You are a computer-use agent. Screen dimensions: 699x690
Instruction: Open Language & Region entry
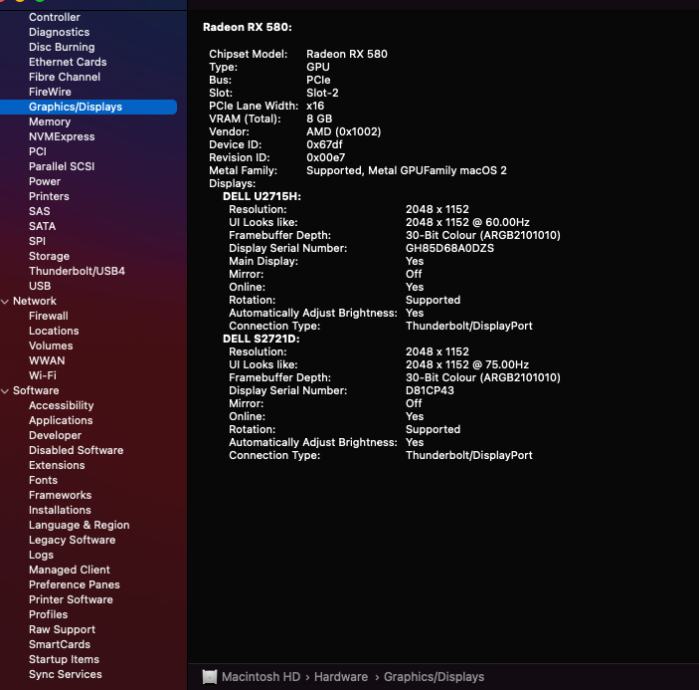coord(79,525)
